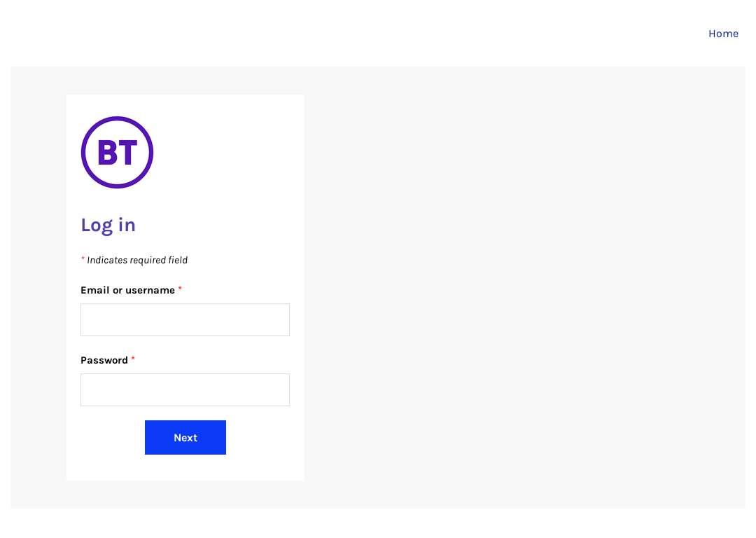
Task: Click the Password field label
Action: click(x=104, y=360)
